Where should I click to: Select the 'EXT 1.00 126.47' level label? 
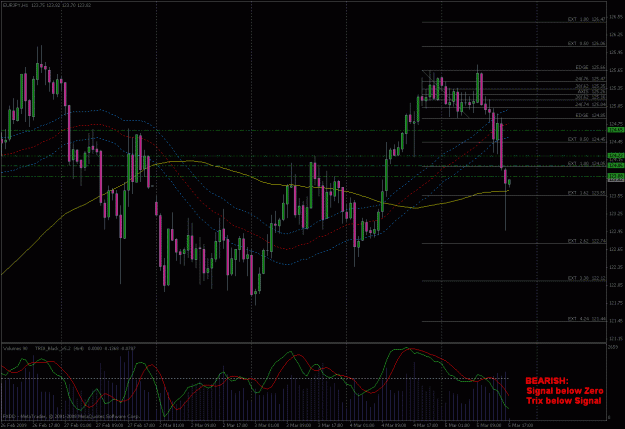[587, 19]
